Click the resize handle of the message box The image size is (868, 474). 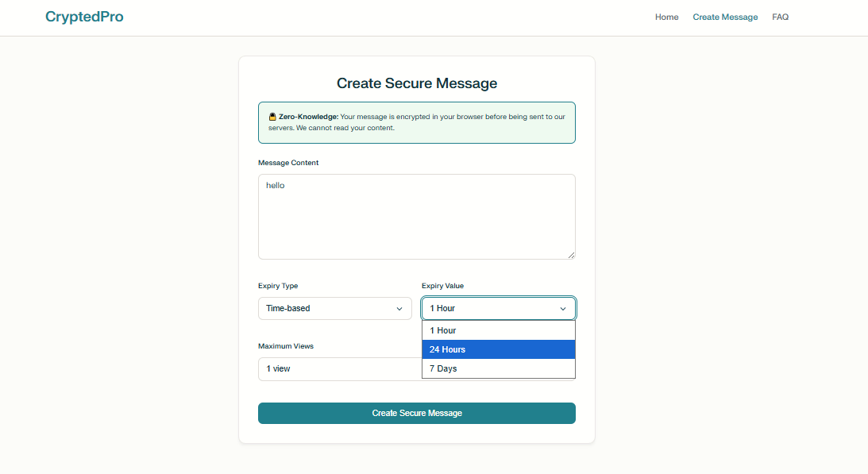(x=570, y=254)
